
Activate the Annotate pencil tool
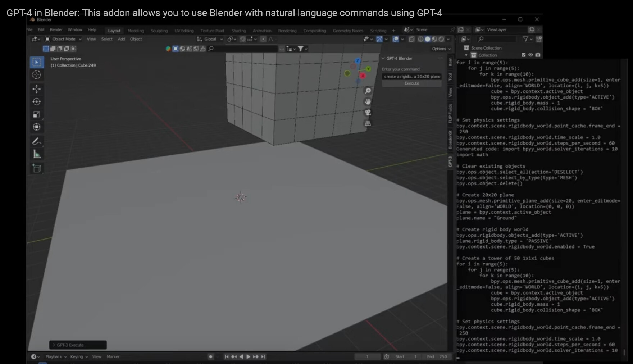tap(37, 141)
